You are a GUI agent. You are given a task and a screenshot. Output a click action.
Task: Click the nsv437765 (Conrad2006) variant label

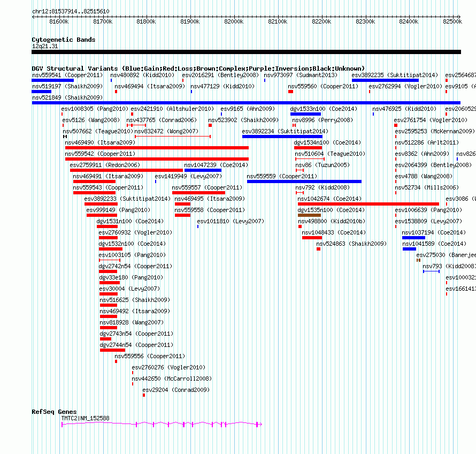[162, 120]
